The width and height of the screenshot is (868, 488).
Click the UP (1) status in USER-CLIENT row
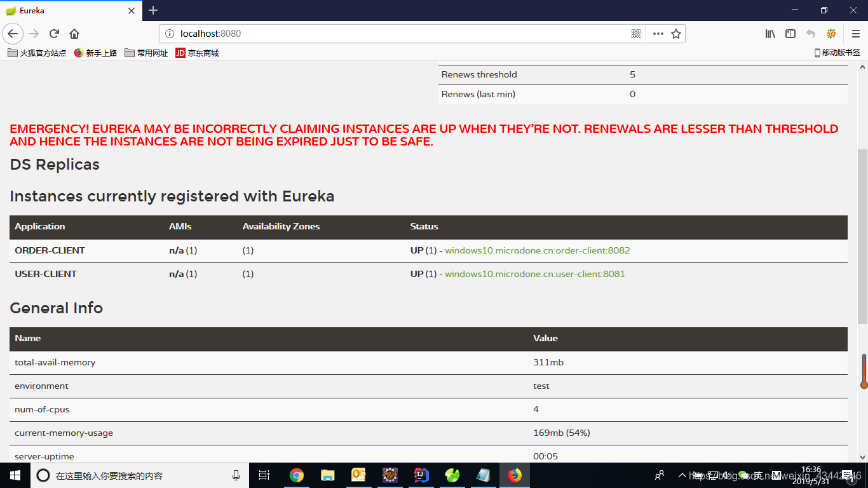[x=423, y=274]
